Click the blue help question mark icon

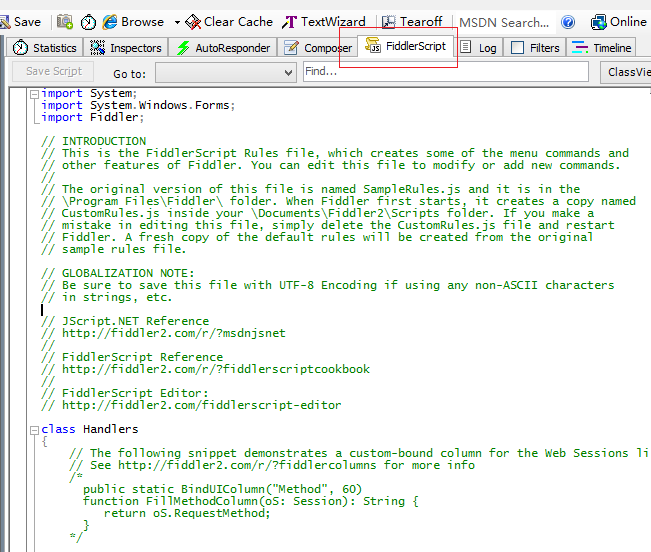coord(568,21)
